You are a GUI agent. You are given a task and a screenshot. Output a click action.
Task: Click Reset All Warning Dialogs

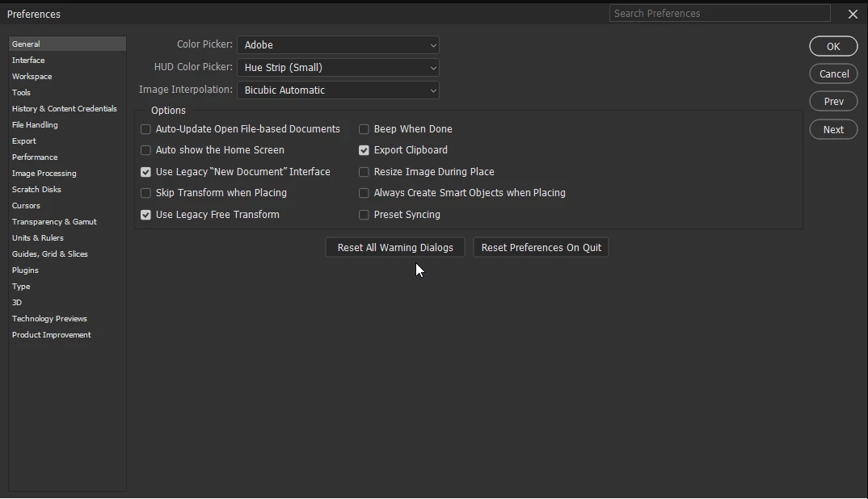point(395,247)
